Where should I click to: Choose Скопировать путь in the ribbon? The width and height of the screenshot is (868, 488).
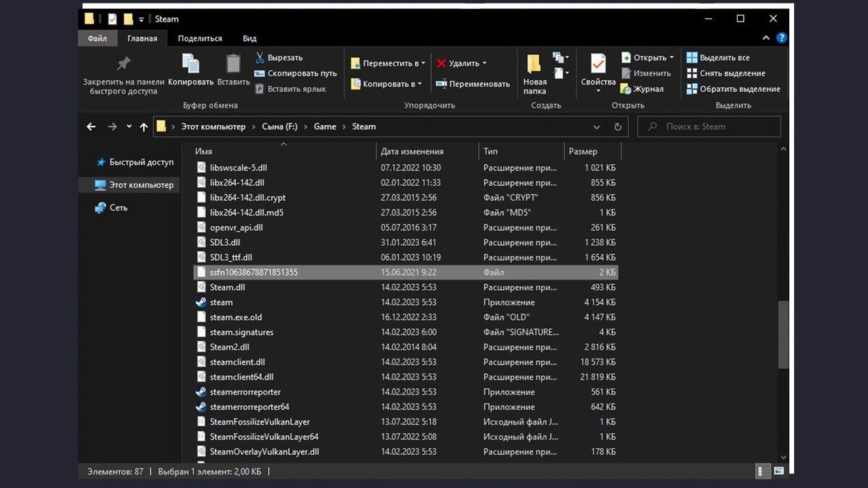[296, 74]
